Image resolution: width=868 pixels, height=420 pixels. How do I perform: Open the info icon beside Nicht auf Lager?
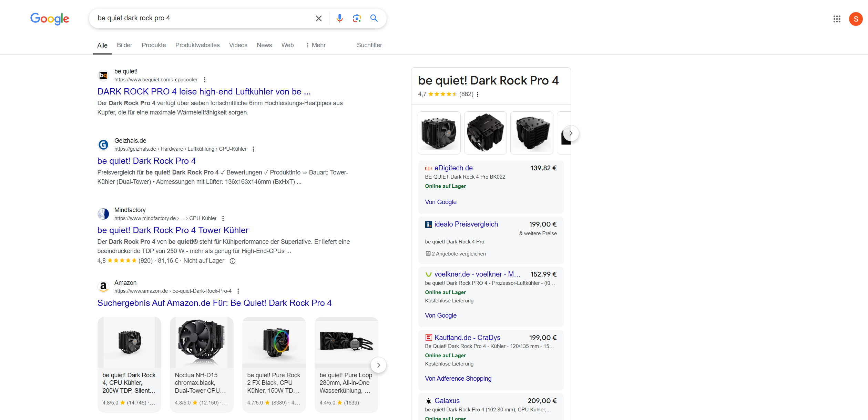point(233,261)
